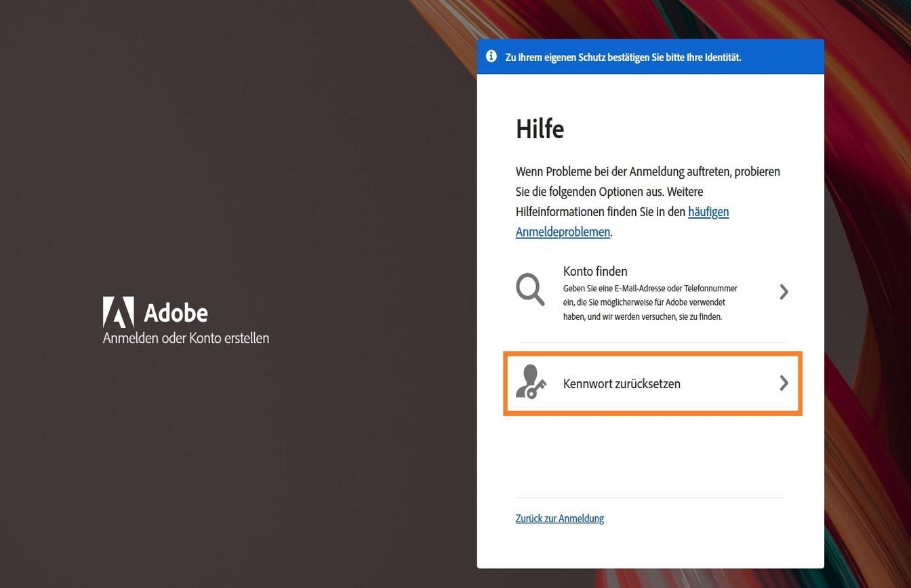This screenshot has width=911, height=588.
Task: Click the user-with-key password reset icon
Action: (531, 383)
